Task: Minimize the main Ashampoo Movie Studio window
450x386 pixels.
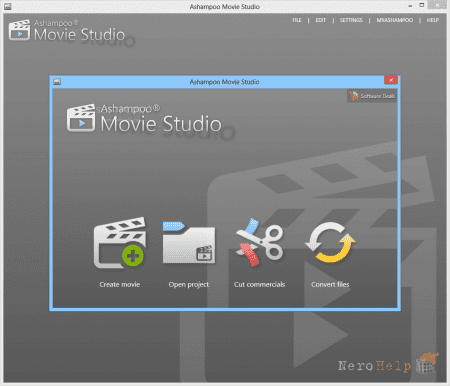Action: (410, 6)
